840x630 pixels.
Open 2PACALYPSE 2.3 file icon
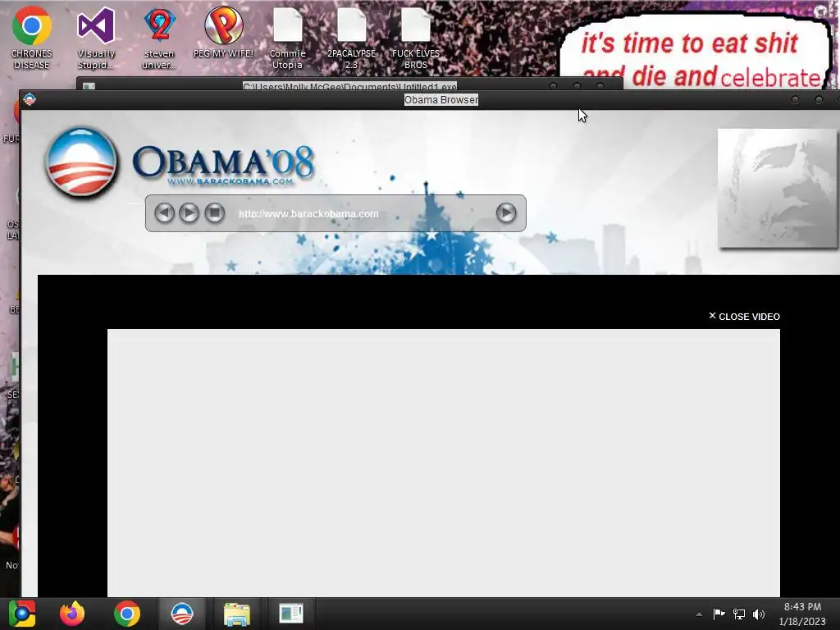tap(351, 38)
